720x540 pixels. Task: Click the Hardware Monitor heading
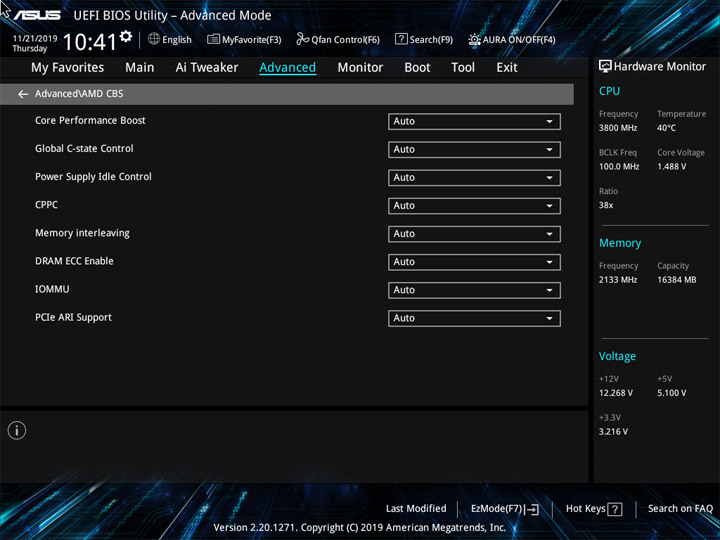point(659,67)
